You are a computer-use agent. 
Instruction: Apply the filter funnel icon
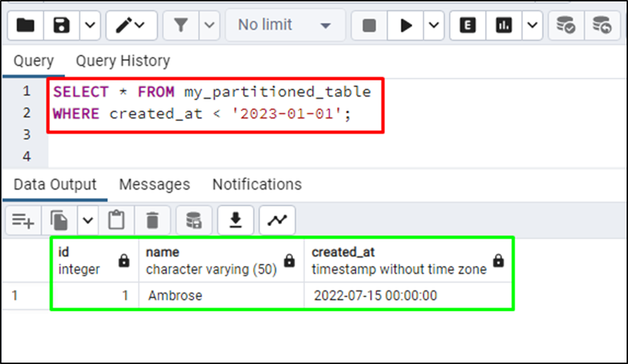click(x=181, y=26)
